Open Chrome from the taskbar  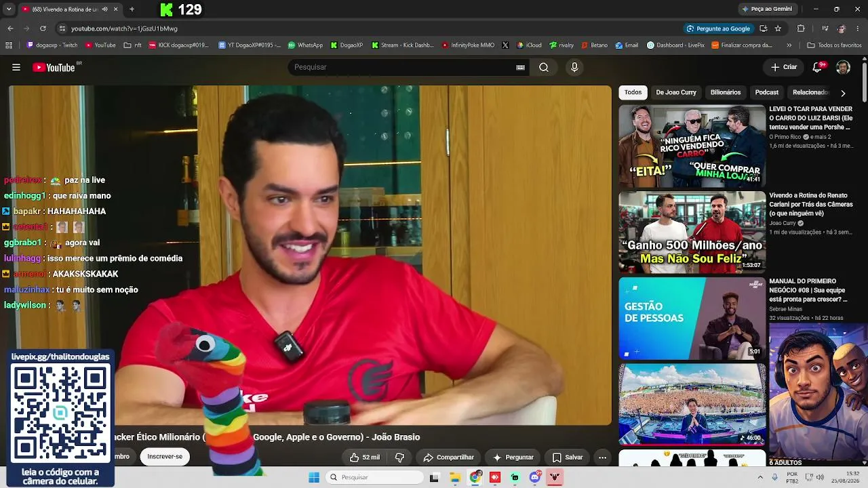(475, 477)
